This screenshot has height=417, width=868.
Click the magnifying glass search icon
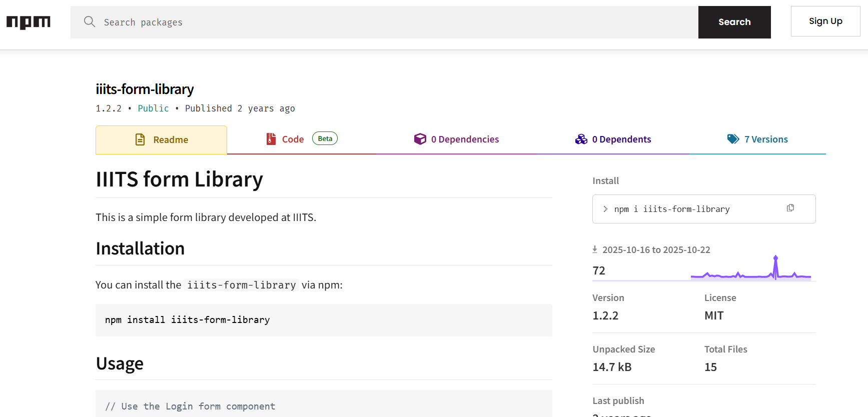point(90,21)
